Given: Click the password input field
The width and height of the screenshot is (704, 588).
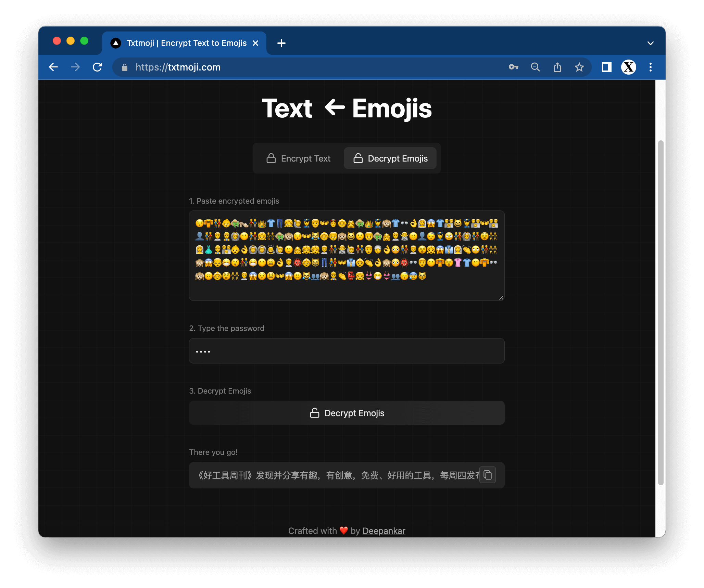Looking at the screenshot, I should (x=347, y=351).
